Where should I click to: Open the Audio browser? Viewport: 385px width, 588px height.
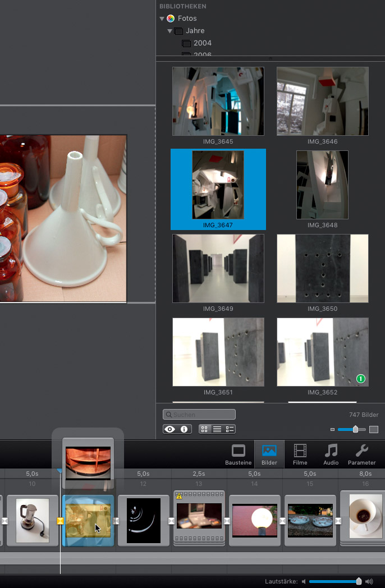tap(331, 454)
